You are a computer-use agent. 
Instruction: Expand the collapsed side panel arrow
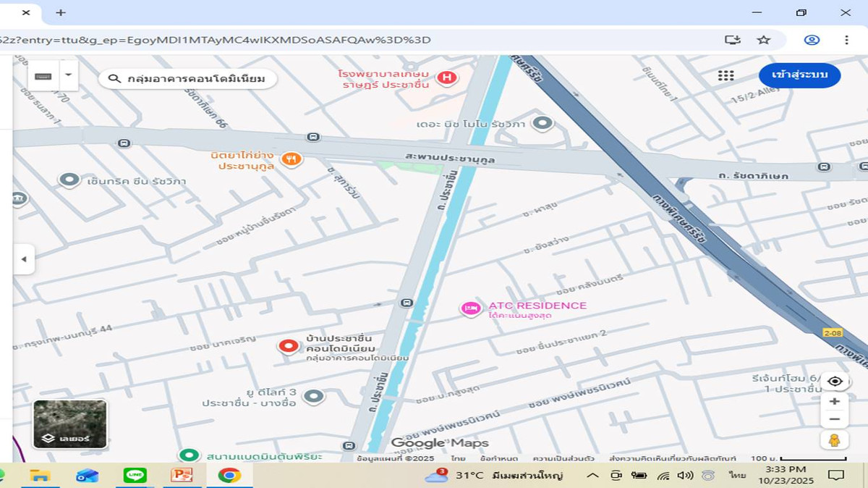click(x=23, y=259)
